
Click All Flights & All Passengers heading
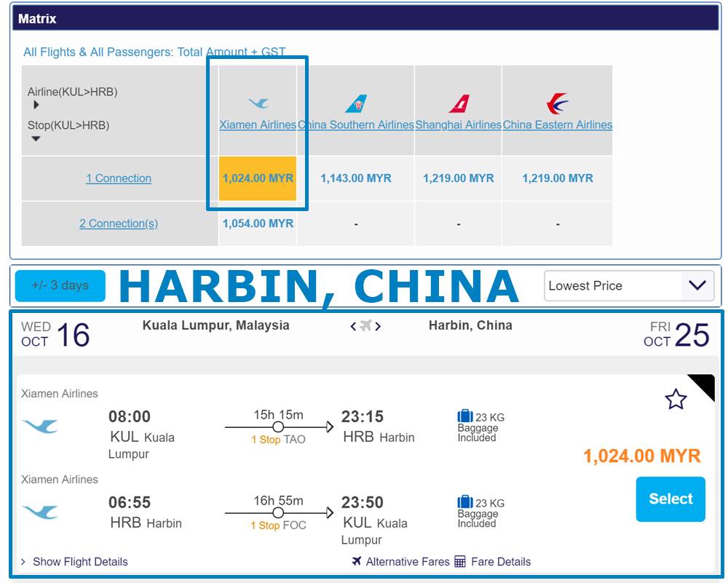(154, 52)
